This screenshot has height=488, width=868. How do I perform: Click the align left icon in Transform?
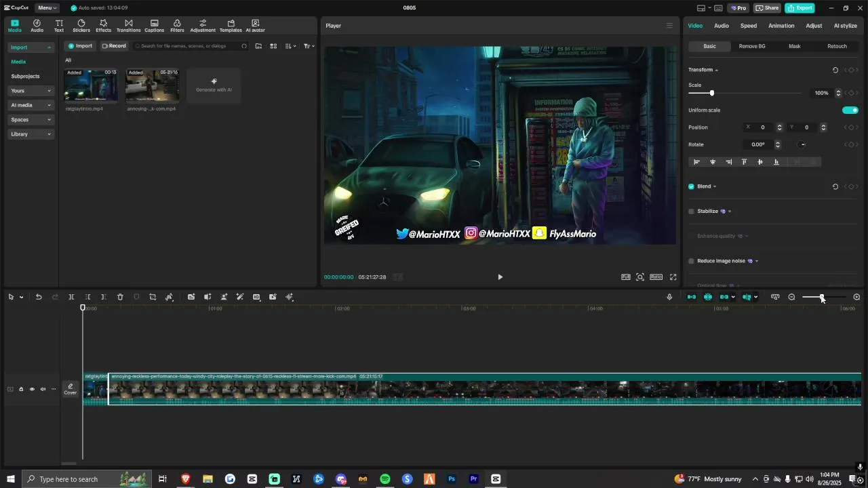[696, 162]
